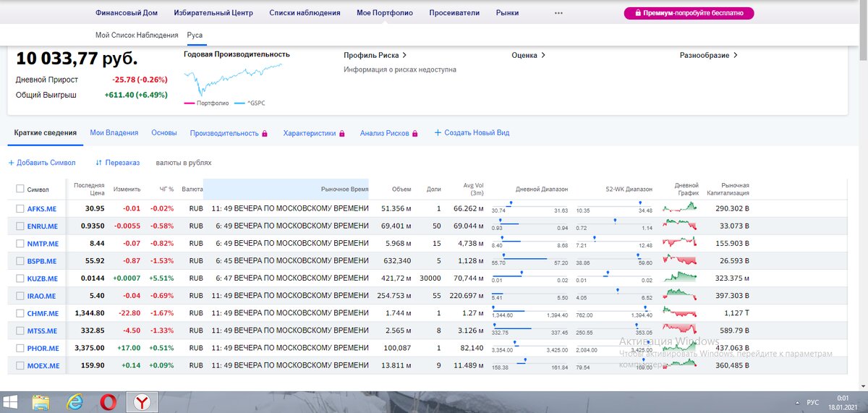Click the Годовая Производительность chart
The width and height of the screenshot is (868, 413).
pos(233,80)
